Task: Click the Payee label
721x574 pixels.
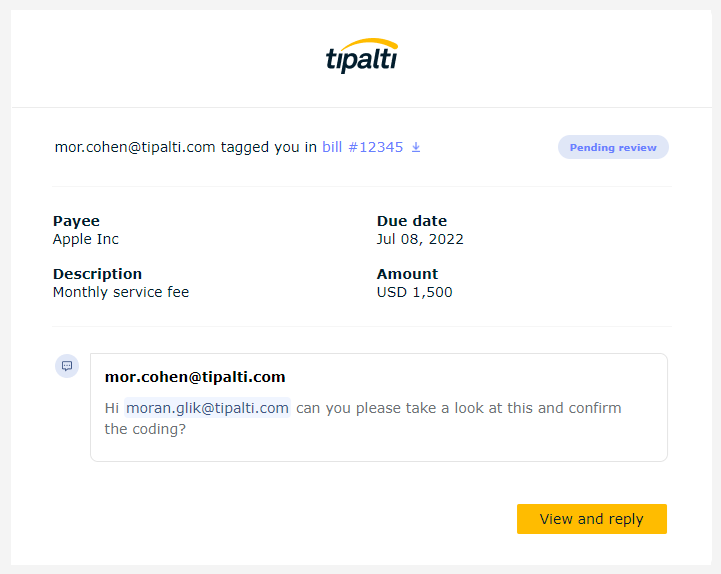Action: pos(76,221)
